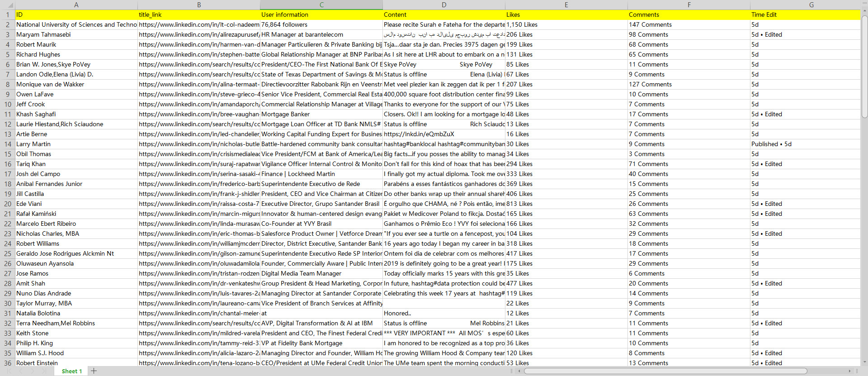Screen dimensions: 868x376
Task: Select column C header
Action: 321,5
